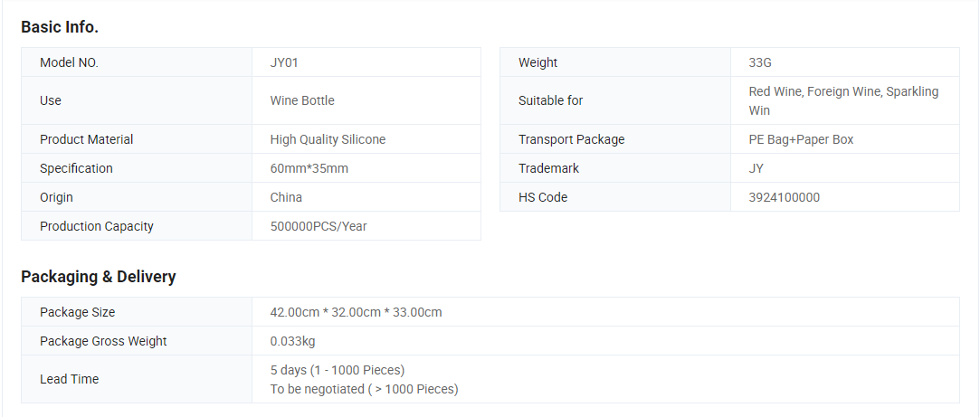Click the Package Gross Weight label
The width and height of the screenshot is (980, 417).
[x=103, y=341]
